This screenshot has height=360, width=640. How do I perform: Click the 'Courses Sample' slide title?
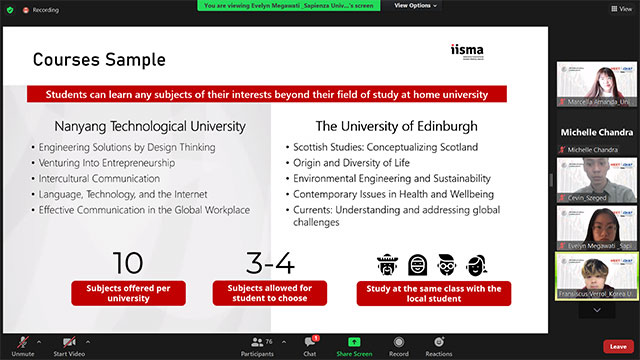point(99,60)
